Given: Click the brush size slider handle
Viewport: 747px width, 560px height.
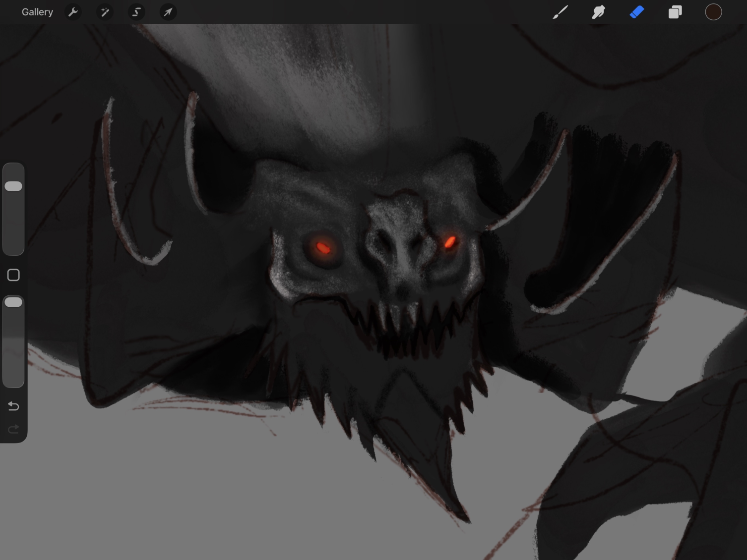Looking at the screenshot, I should [x=13, y=186].
